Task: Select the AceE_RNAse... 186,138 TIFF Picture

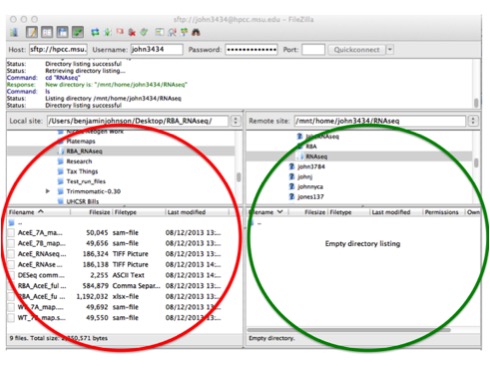Action: click(x=114, y=265)
